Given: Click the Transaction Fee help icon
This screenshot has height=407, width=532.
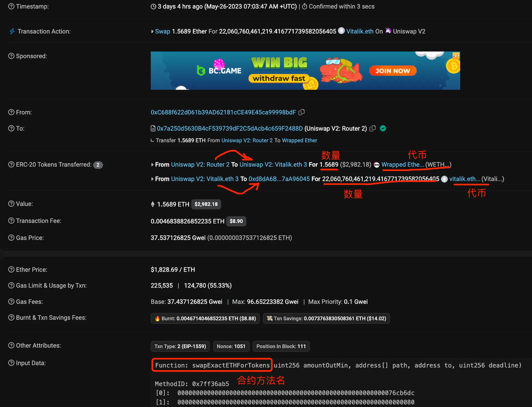Looking at the screenshot, I should pos(11,221).
